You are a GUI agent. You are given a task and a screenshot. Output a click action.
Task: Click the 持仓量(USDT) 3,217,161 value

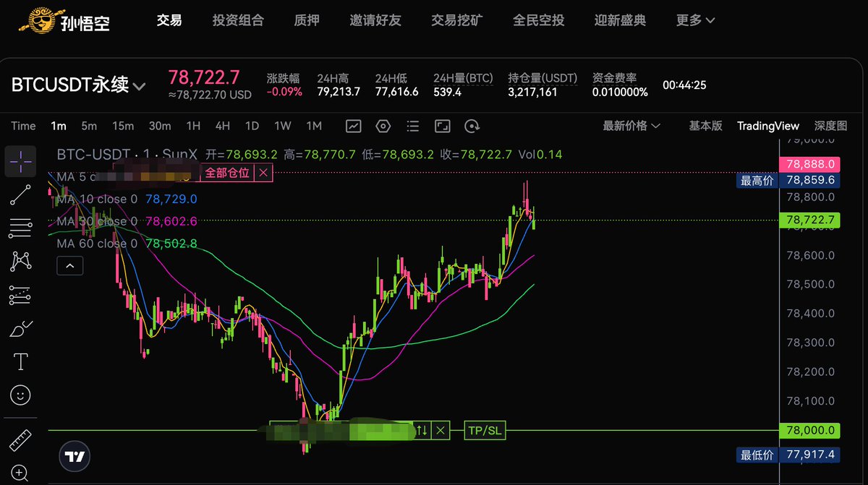[532, 92]
